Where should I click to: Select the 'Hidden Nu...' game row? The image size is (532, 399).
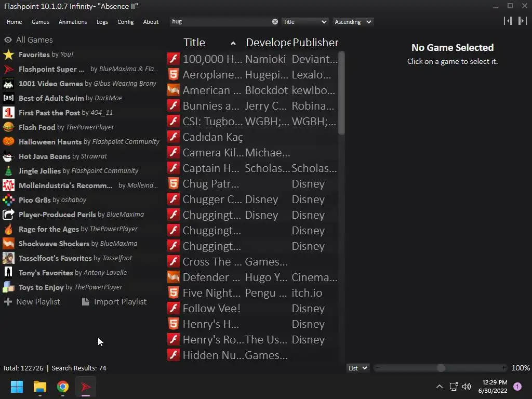[252, 355]
